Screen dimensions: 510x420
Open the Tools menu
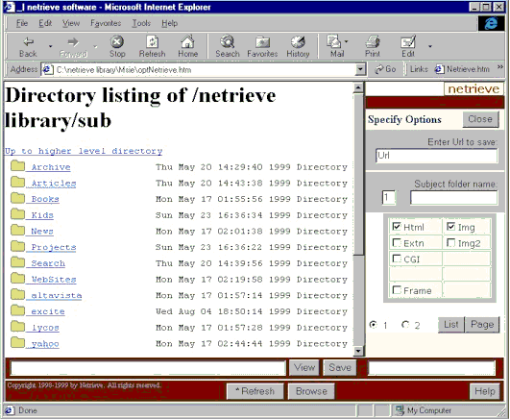[141, 23]
